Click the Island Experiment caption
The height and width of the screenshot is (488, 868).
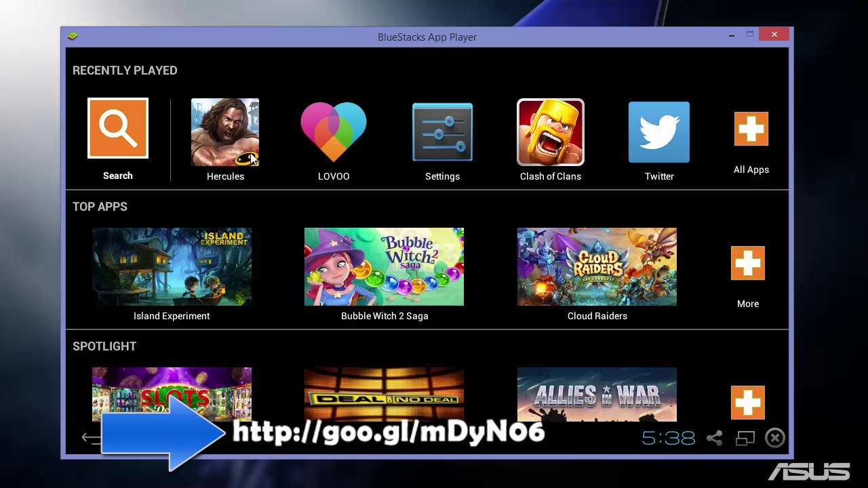(x=172, y=316)
